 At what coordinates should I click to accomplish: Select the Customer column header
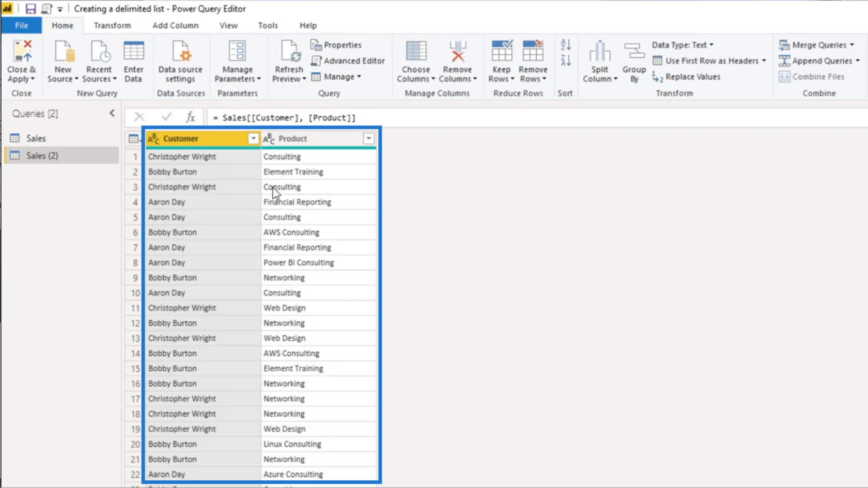click(x=203, y=138)
